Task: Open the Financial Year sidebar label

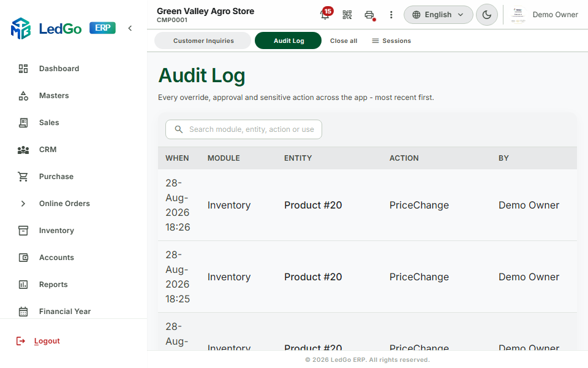Action: coord(65,312)
